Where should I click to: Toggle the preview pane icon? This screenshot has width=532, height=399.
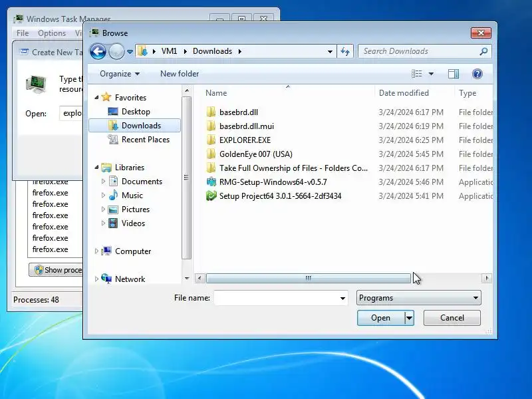(454, 74)
